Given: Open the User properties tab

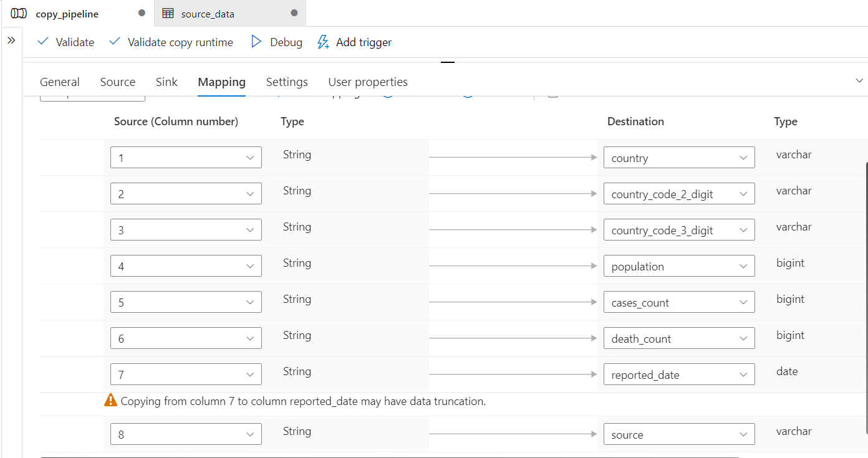Looking at the screenshot, I should click(x=368, y=82).
